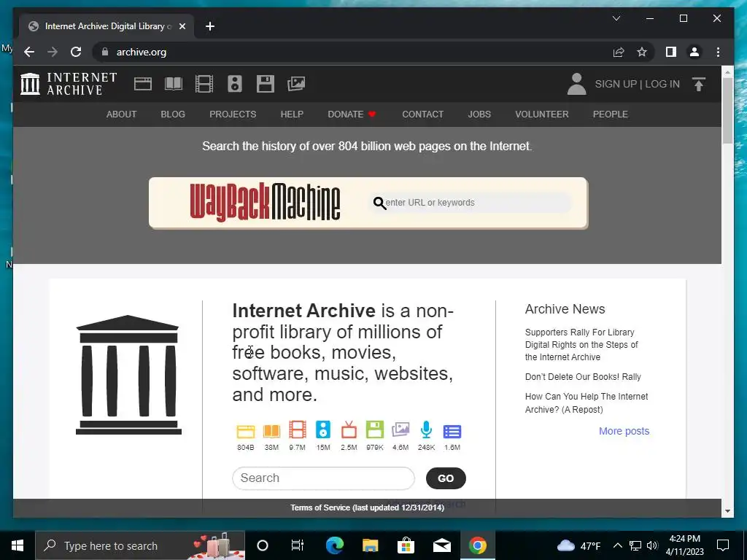This screenshot has width=747, height=560.
Task: Click the Windows taskbar search box
Action: (140, 545)
